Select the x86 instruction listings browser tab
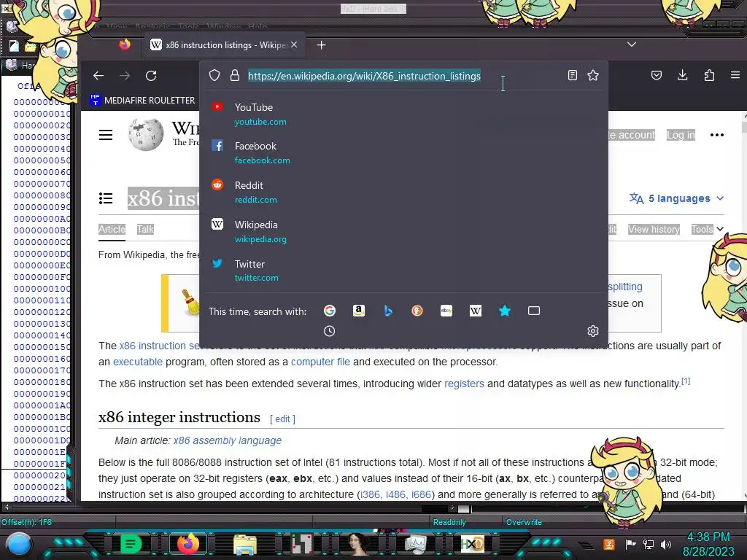Viewport: 747px width, 560px height. [x=224, y=44]
